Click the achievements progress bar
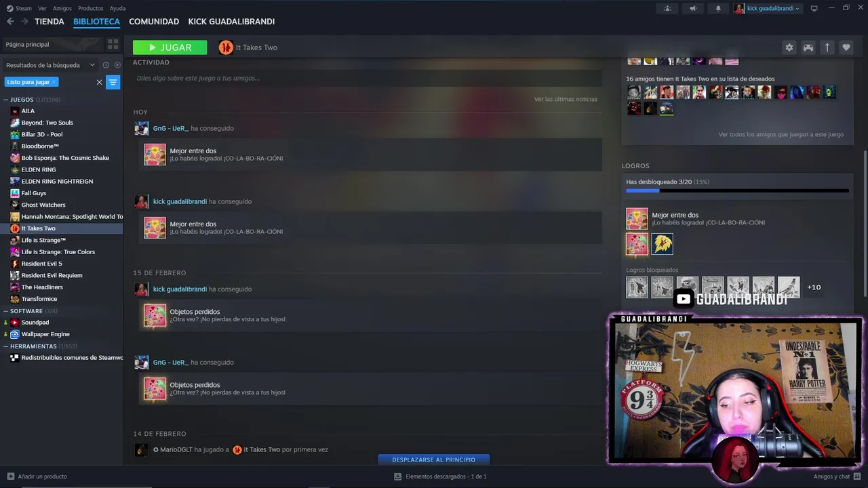This screenshot has height=488, width=868. pyautogui.click(x=737, y=190)
